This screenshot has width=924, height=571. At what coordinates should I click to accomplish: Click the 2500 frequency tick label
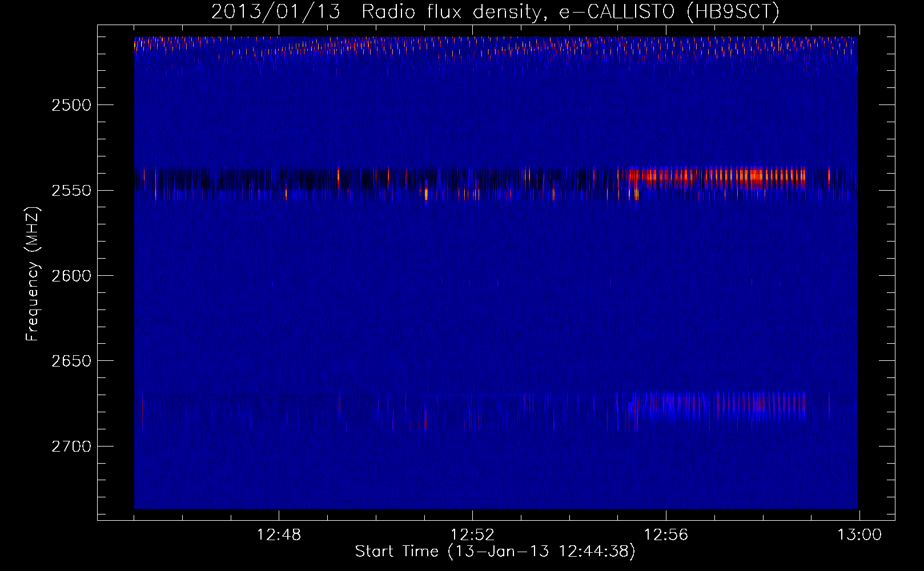(71, 105)
